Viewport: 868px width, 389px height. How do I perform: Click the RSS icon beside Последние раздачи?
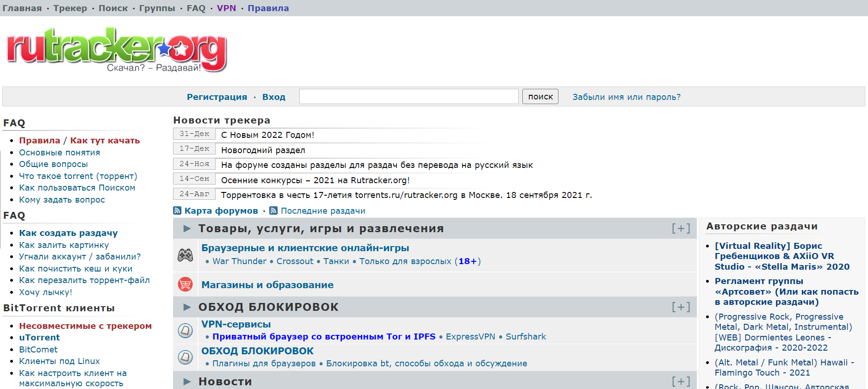click(x=273, y=210)
